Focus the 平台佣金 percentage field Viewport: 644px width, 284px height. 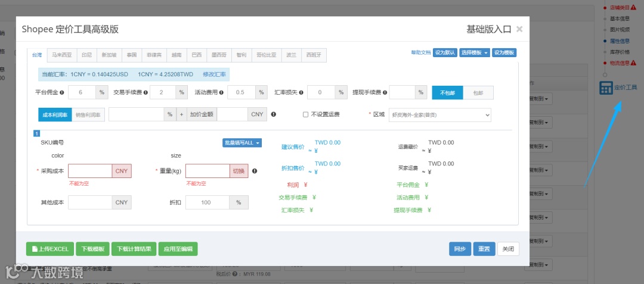pyautogui.click(x=82, y=93)
